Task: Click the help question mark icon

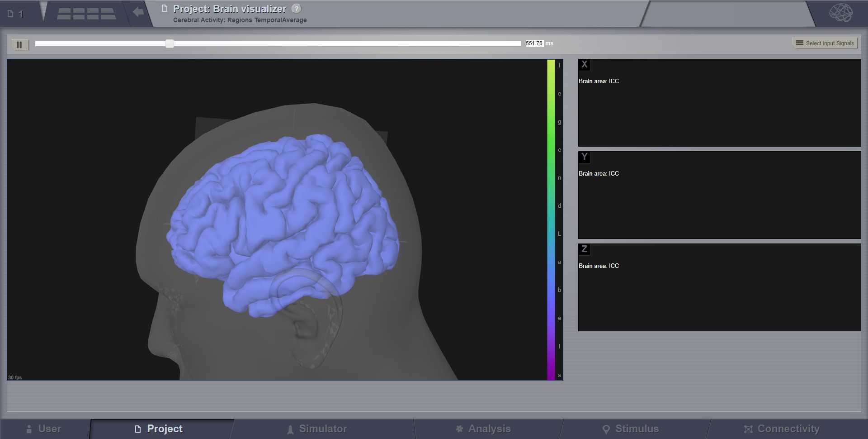Action: [x=296, y=9]
